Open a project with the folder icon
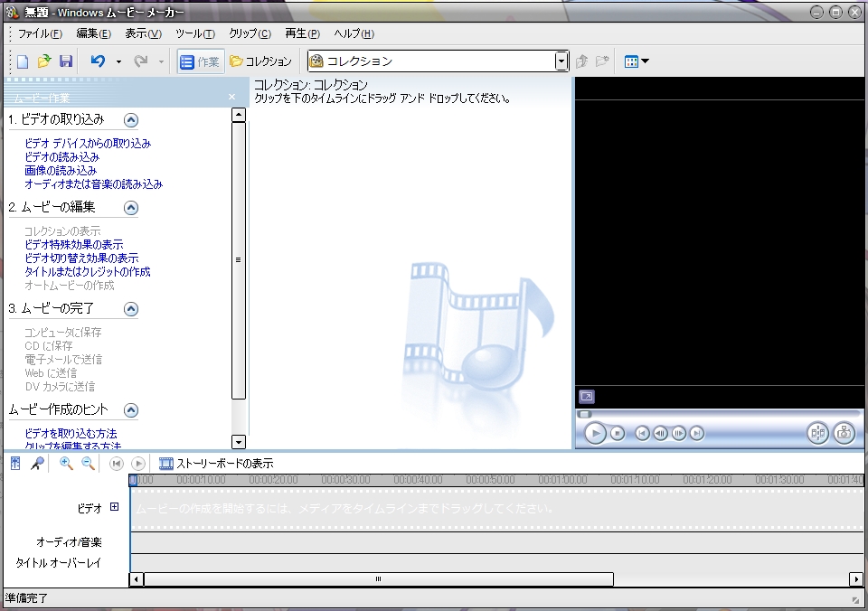This screenshot has width=868, height=611. pyautogui.click(x=43, y=61)
